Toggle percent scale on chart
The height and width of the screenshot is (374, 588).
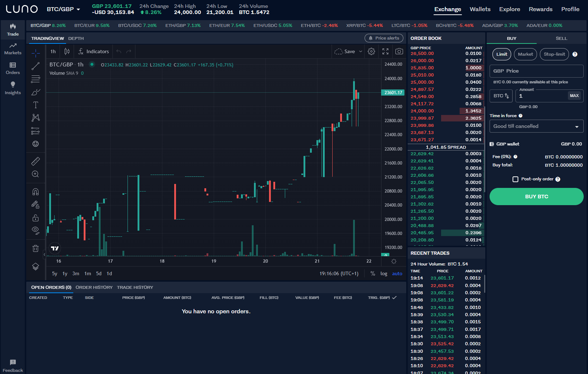pyautogui.click(x=373, y=274)
